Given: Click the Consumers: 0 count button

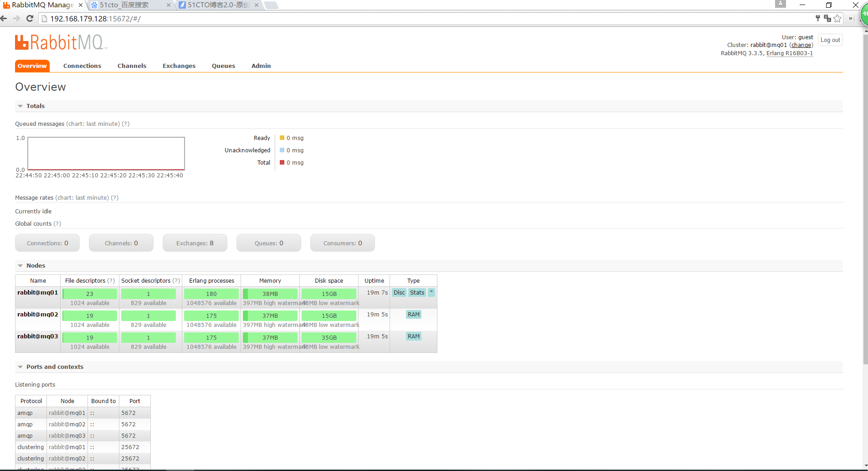Looking at the screenshot, I should pyautogui.click(x=343, y=243).
